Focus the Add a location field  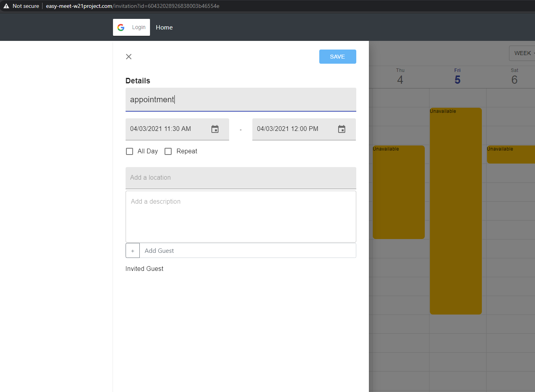(241, 178)
